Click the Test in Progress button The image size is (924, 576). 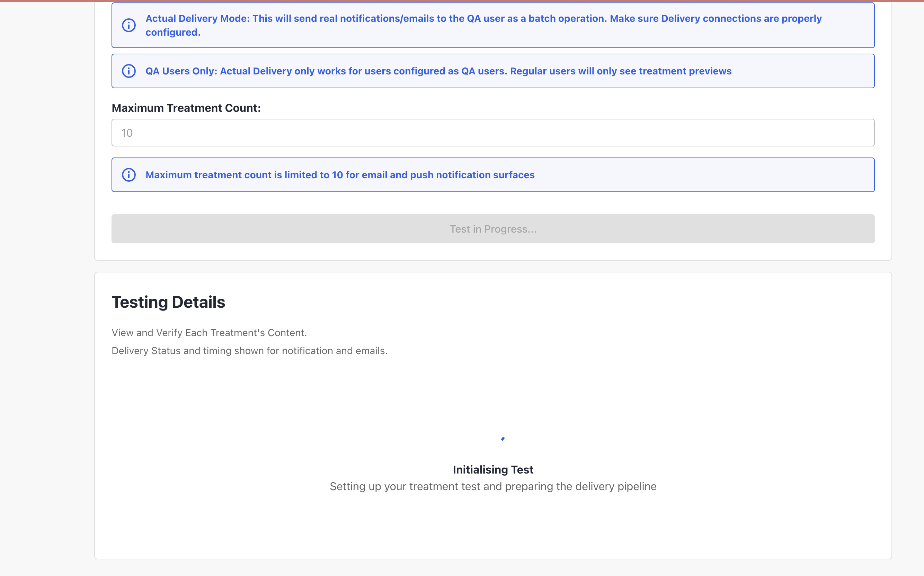(493, 229)
